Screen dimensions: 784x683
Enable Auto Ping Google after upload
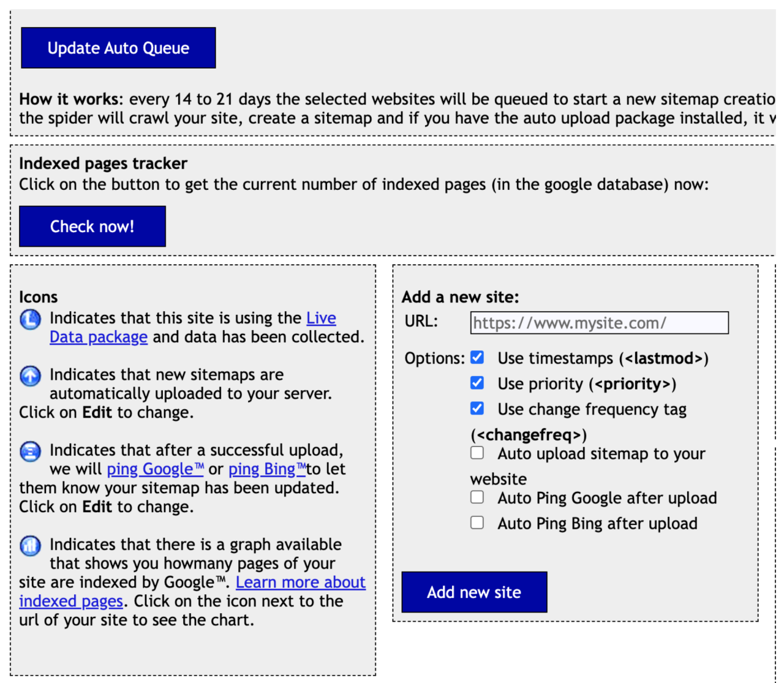coord(477,497)
